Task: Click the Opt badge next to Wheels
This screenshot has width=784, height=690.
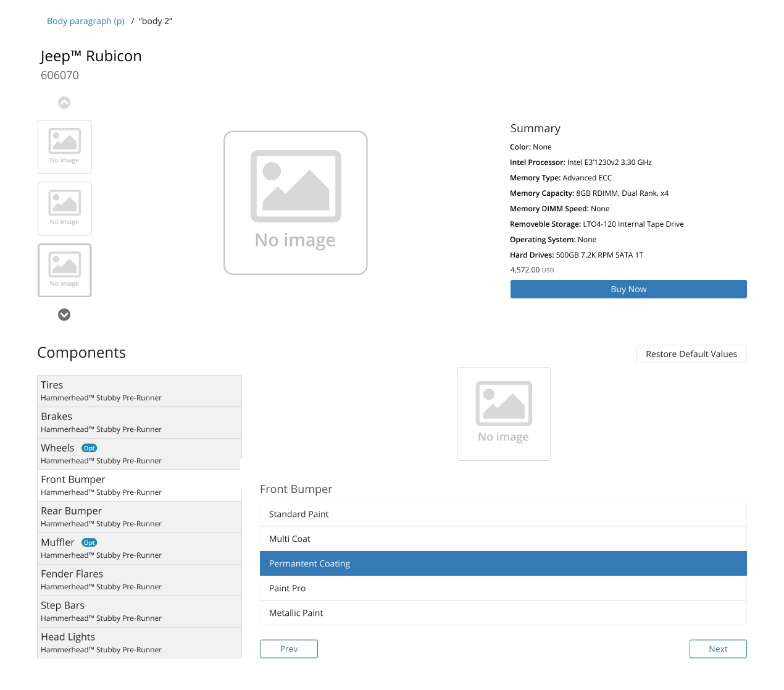Action: [x=90, y=448]
